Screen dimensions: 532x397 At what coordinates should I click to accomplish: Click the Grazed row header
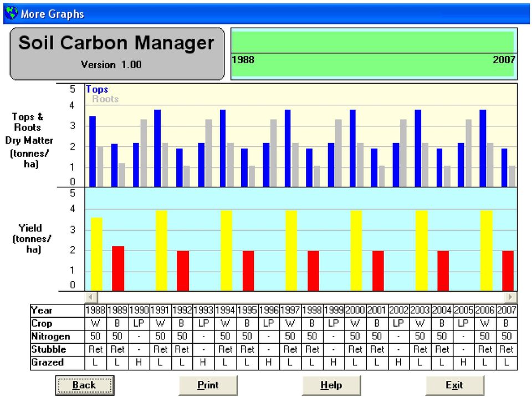click(57, 363)
